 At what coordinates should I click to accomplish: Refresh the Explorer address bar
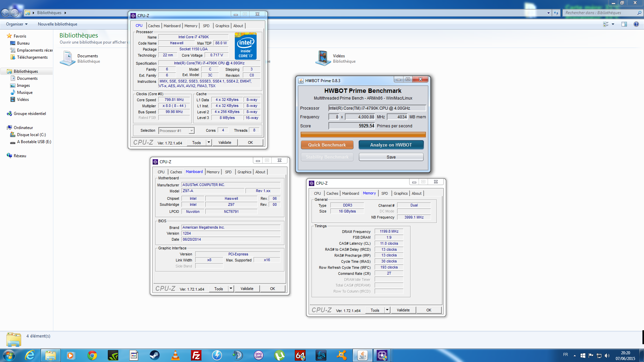click(556, 13)
